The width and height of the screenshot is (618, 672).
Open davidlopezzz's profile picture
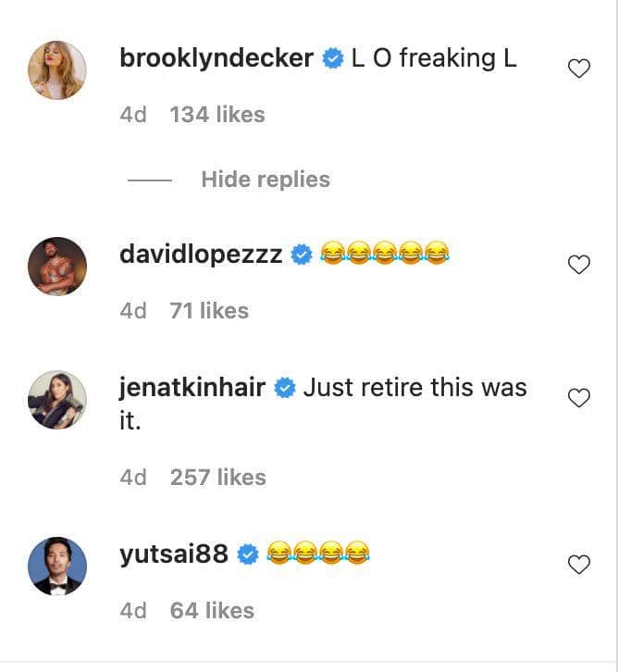(x=57, y=267)
